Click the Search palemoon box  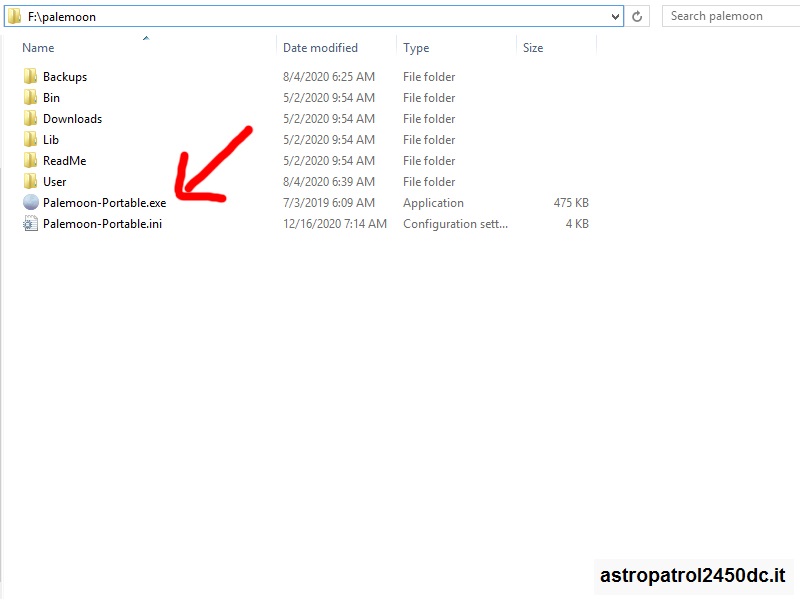coord(731,16)
